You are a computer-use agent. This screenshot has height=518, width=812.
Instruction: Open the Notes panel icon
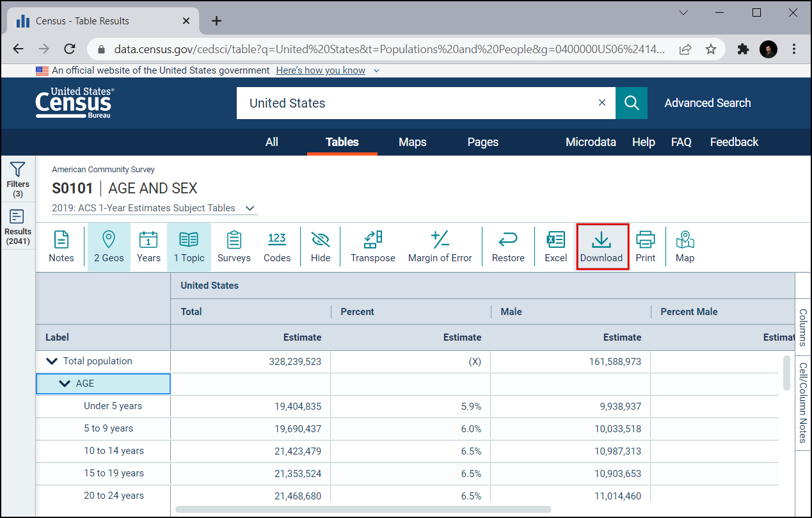pos(61,247)
